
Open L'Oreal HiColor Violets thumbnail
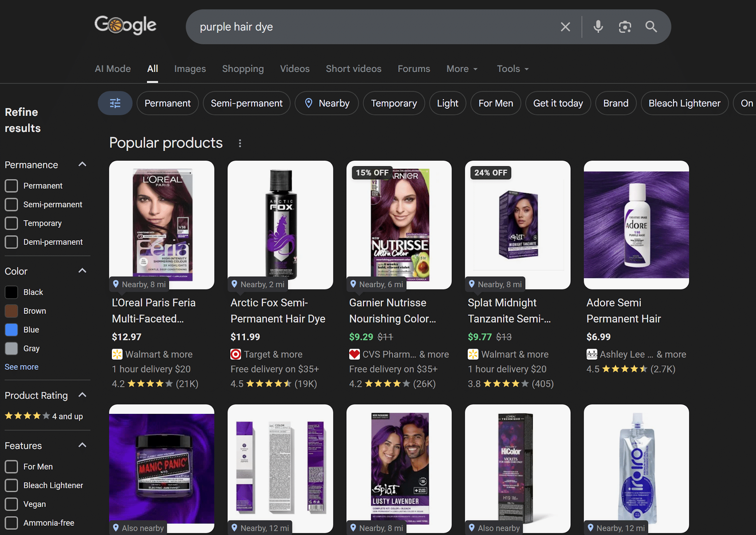tap(518, 469)
